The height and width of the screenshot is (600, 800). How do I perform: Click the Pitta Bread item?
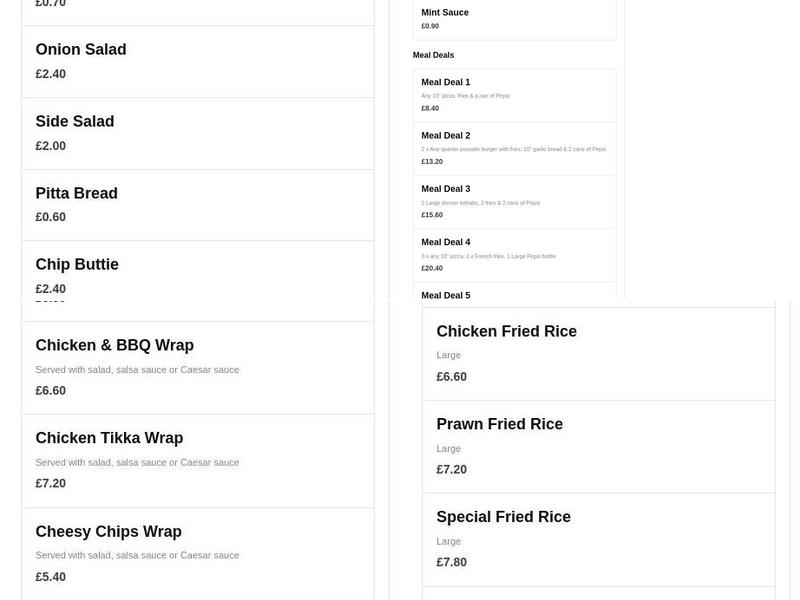76,193
